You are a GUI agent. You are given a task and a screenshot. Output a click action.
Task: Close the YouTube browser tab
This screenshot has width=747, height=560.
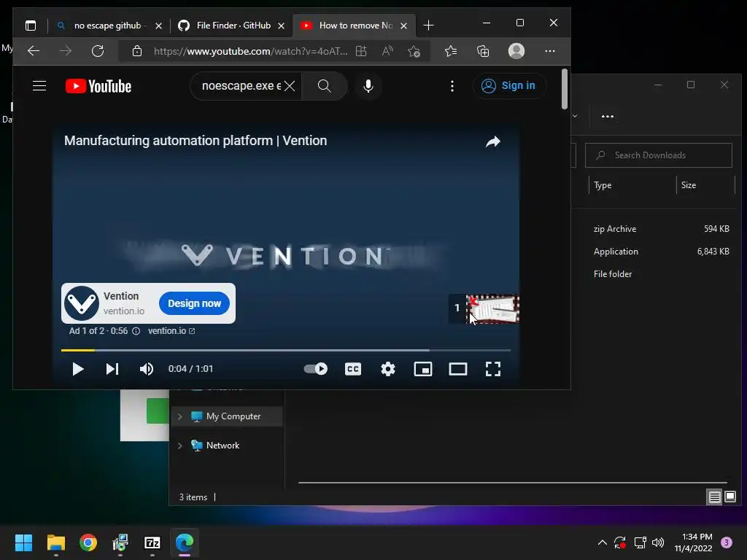click(403, 26)
